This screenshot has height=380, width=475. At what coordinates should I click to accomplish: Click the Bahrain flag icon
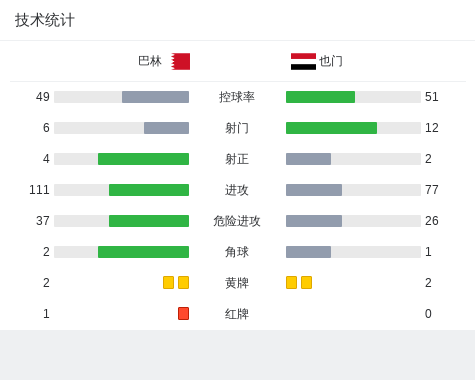click(181, 61)
